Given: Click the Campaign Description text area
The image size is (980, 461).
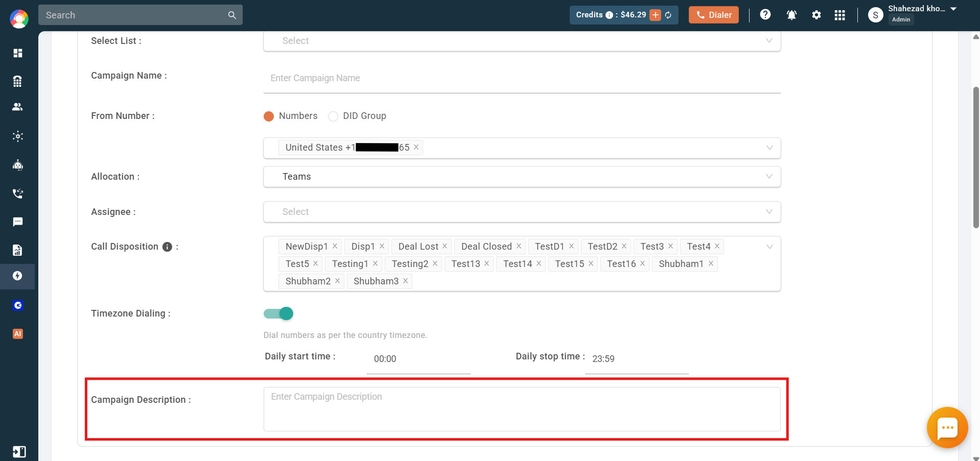Looking at the screenshot, I should [x=522, y=409].
